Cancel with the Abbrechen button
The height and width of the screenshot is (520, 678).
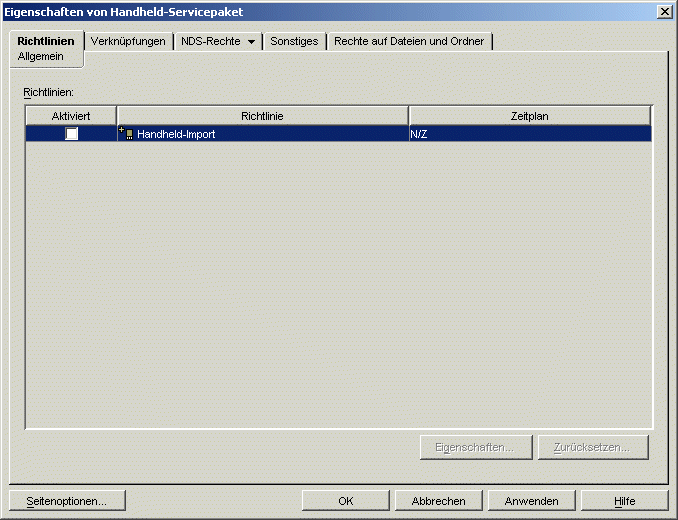tap(438, 501)
